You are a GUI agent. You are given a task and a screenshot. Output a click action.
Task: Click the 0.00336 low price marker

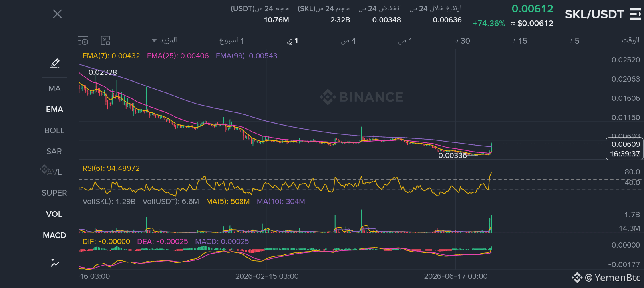453,156
